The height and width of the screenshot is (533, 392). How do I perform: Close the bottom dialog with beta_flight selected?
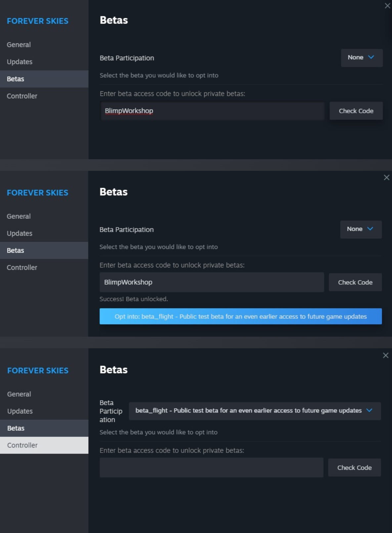(x=386, y=355)
